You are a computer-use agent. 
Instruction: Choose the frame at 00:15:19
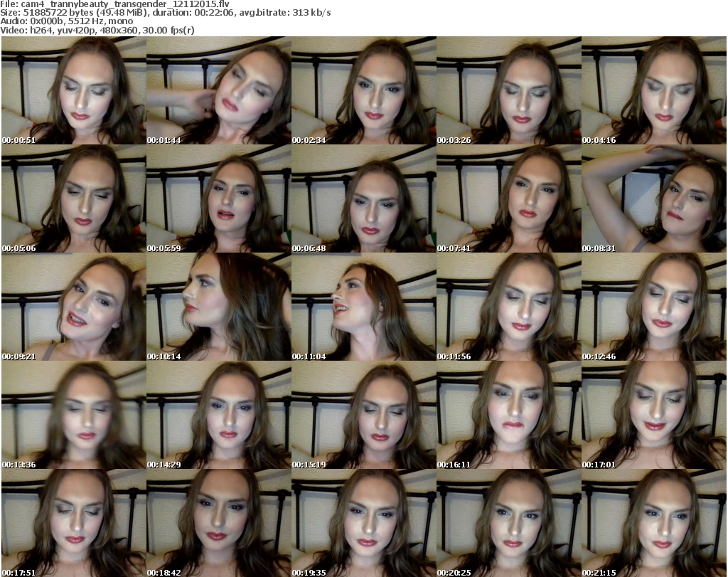[x=363, y=415]
